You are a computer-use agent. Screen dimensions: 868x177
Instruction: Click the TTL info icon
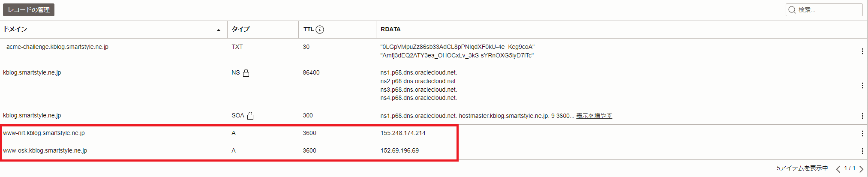tap(320, 30)
